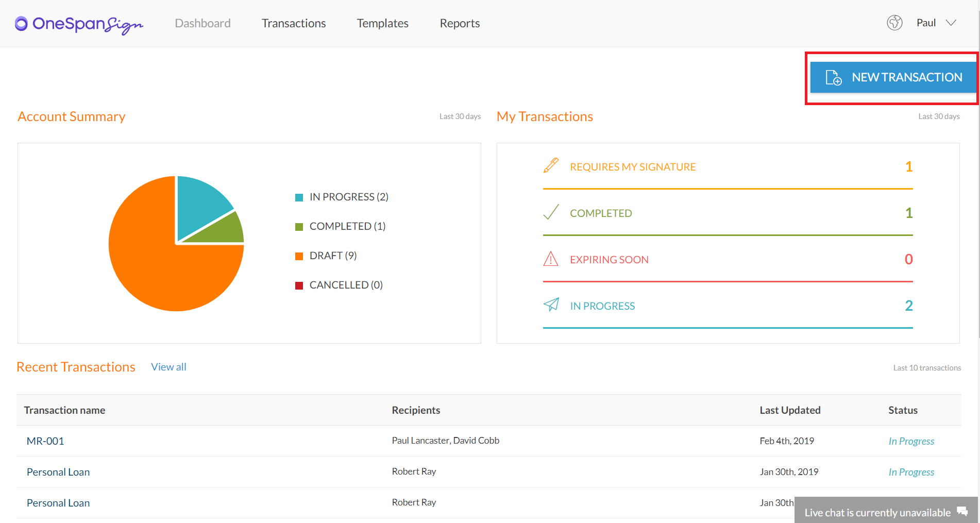The height and width of the screenshot is (523, 980).
Task: Select the orange Draft legend swatch
Action: pyautogui.click(x=299, y=256)
